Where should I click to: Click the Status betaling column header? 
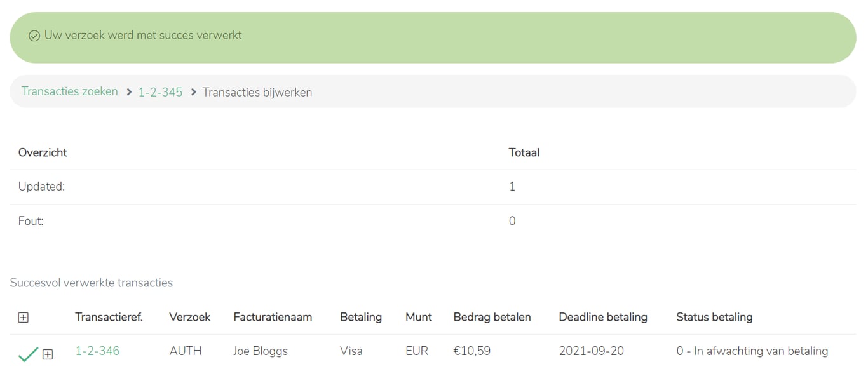[714, 317]
